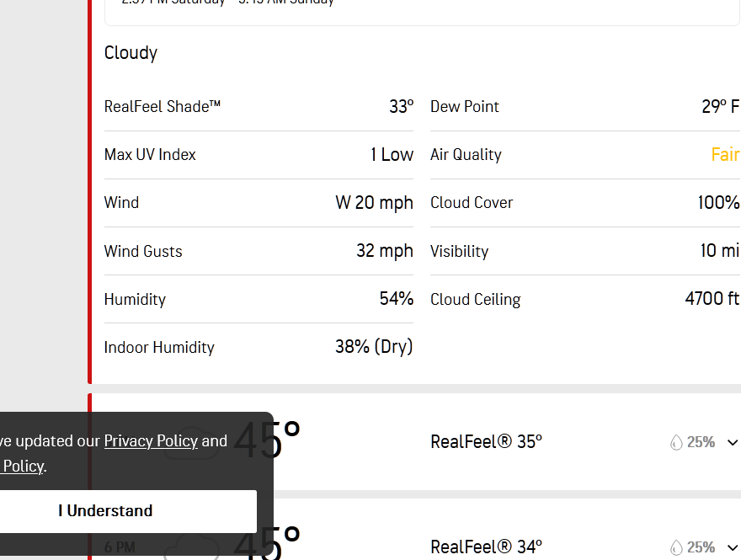Click the Wind Gusts label

click(x=143, y=252)
